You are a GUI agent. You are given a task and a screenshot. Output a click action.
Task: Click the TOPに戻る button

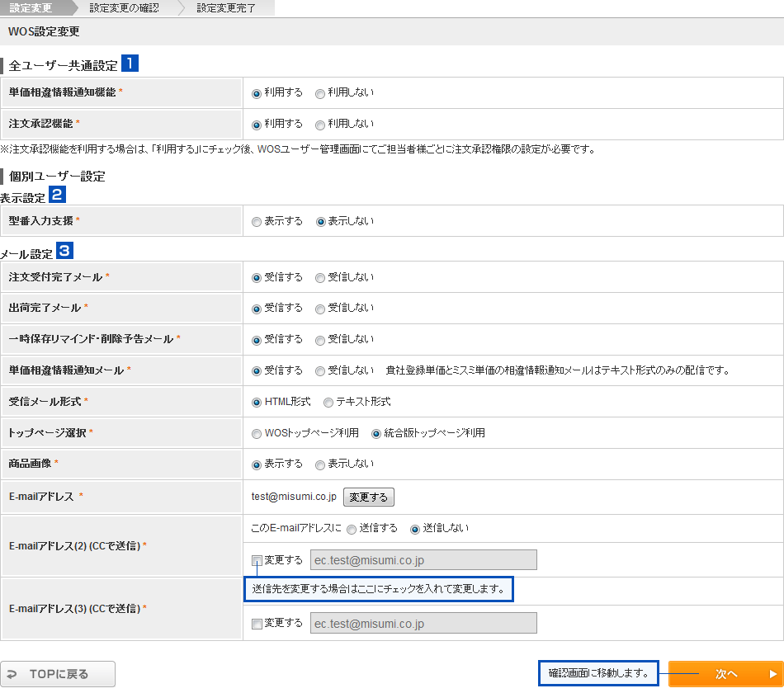(58, 674)
